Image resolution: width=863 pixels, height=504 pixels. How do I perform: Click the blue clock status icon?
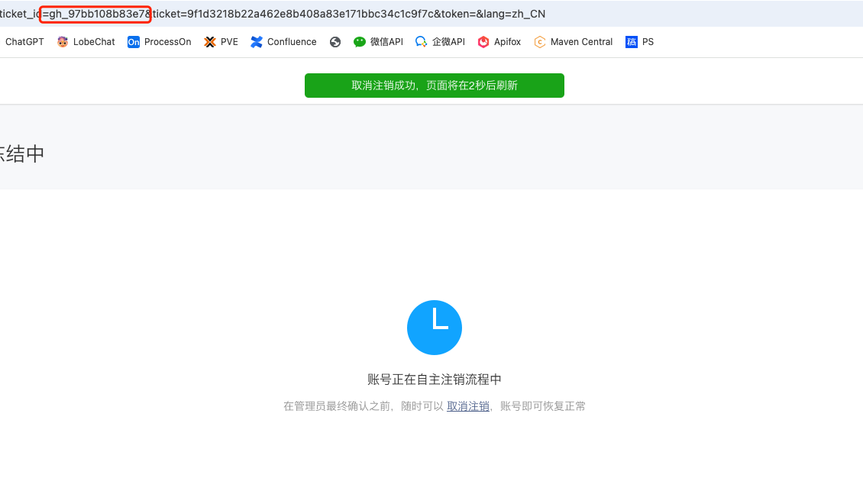[435, 328]
